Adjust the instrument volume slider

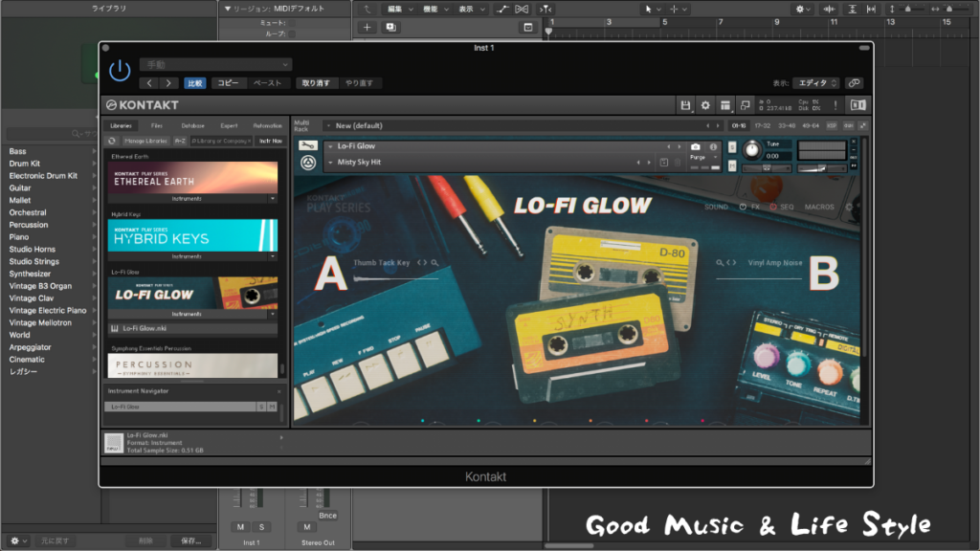[x=822, y=168]
